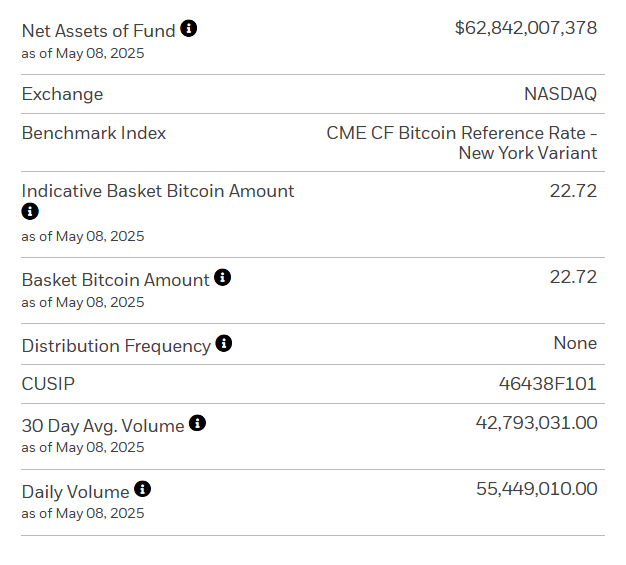Open the Daily Volume info icon
This screenshot has height=565, width=626.
pos(143,489)
